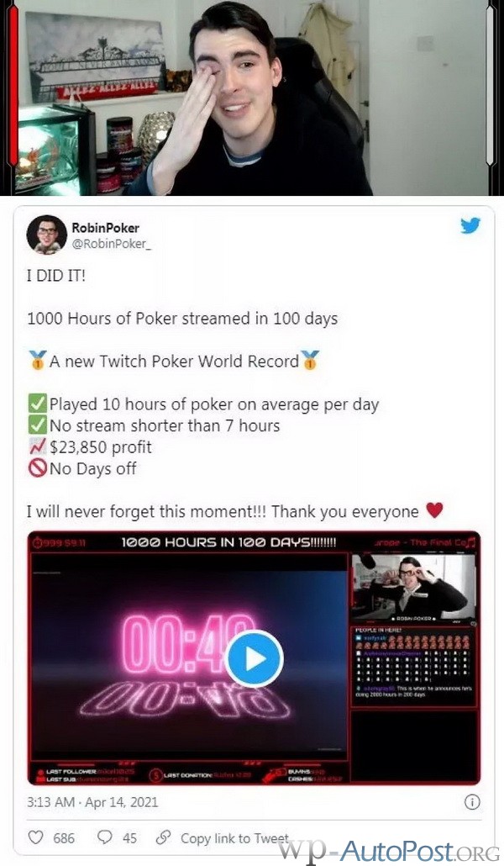Click the Twitter bird logo icon
The width and height of the screenshot is (504, 866).
[x=470, y=225]
